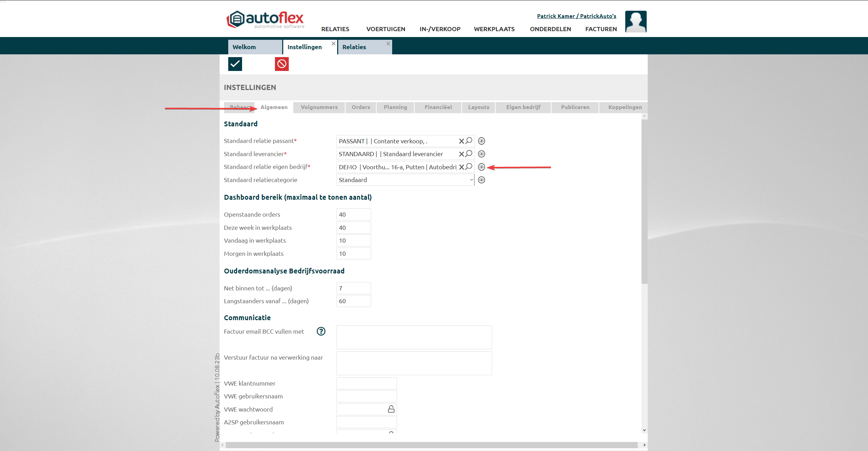This screenshot has width=868, height=451.
Task: Click the red cancel icon
Action: pos(281,64)
